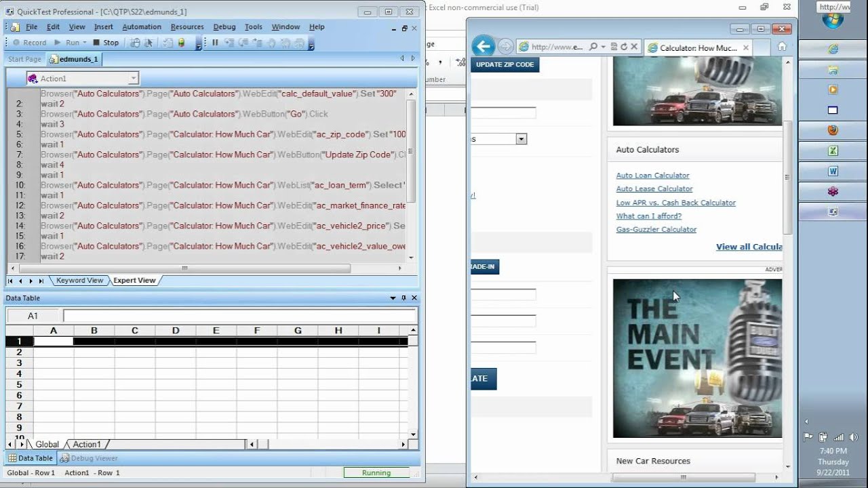
Task: Open the View menu
Action: pos(77,27)
